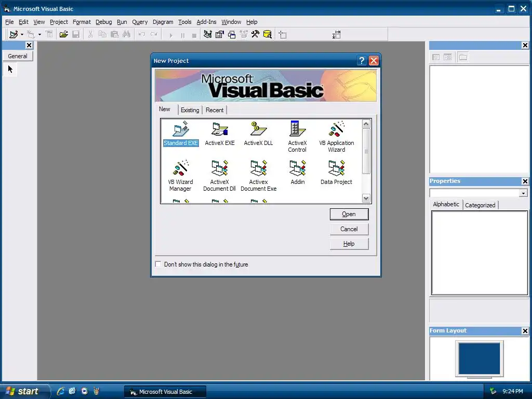Click Add Standard EXE Project toolbar icon
This screenshot has width=532, height=399.
coord(14,34)
